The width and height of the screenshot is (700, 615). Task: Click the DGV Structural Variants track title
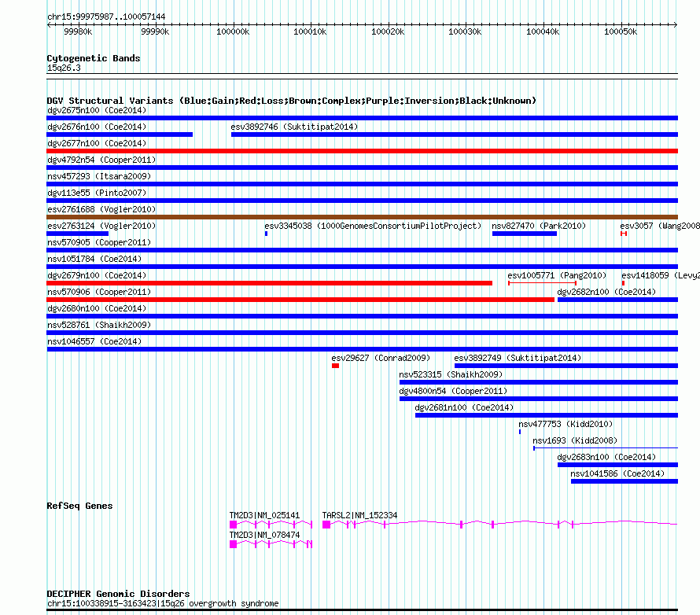point(292,101)
